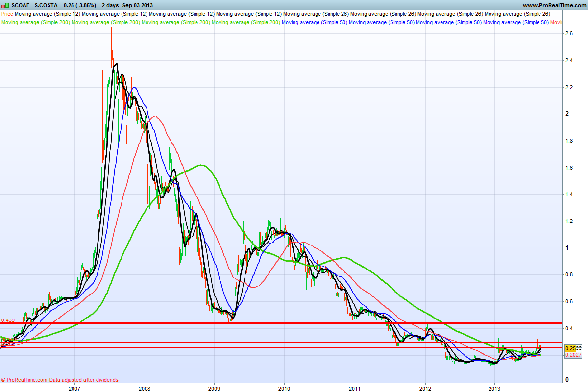Click the 2.4 value on the price axis
Image resolution: width=588 pixels, height=392 pixels.
click(569, 60)
